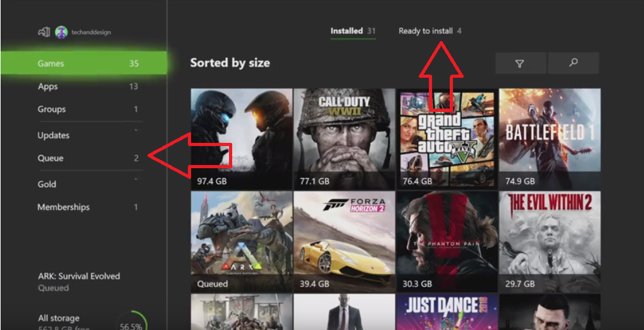Go to Updates in the sidebar
The width and height of the screenshot is (644, 330).
[x=89, y=135]
